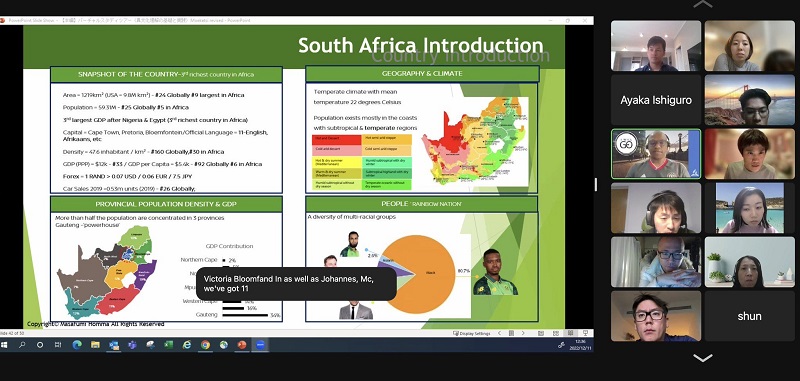Viewport: 800px width, 381px height.
Task: Open File Explorer from the taskbar
Action: point(95,345)
